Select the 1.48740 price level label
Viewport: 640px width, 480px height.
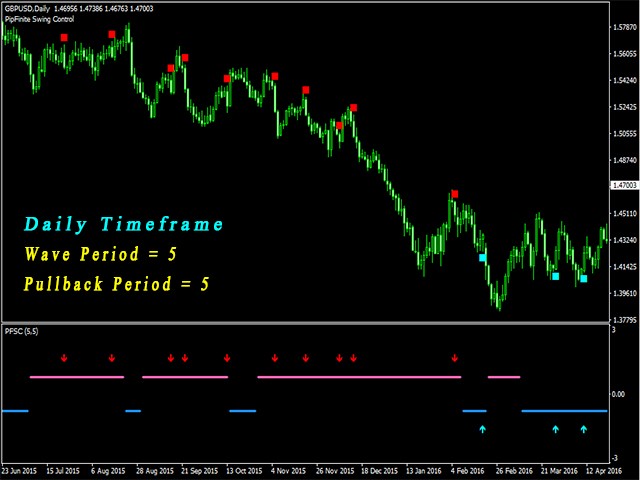coord(625,160)
